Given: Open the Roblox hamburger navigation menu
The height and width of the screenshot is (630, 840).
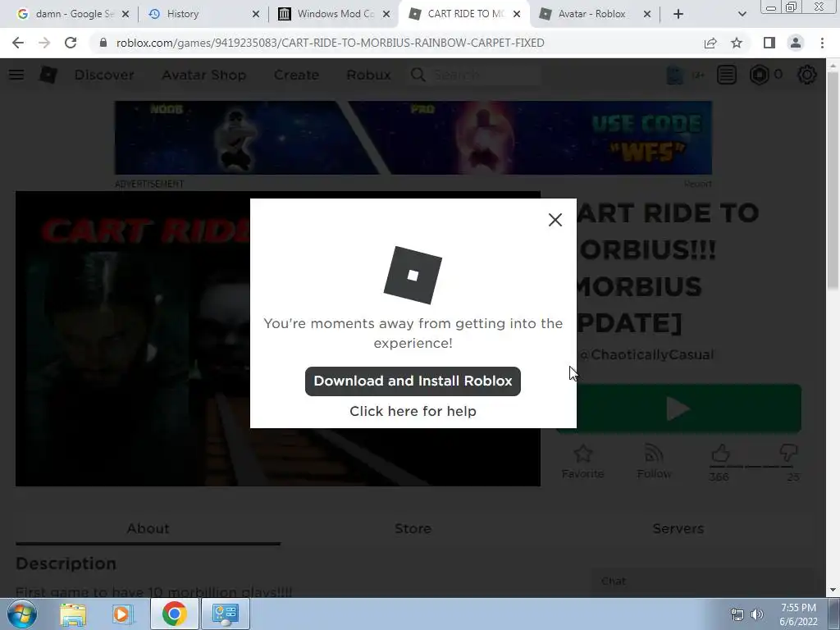Looking at the screenshot, I should click(x=16, y=75).
